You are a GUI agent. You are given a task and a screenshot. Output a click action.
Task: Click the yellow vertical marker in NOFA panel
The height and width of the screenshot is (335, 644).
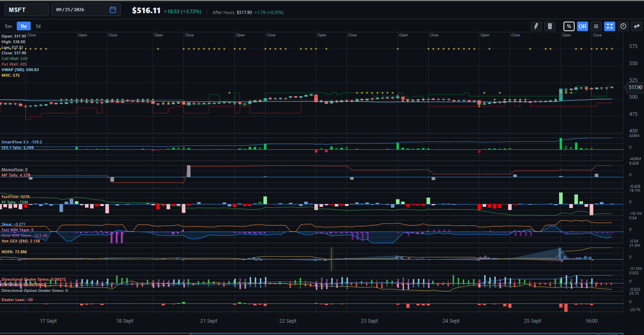pos(331,259)
